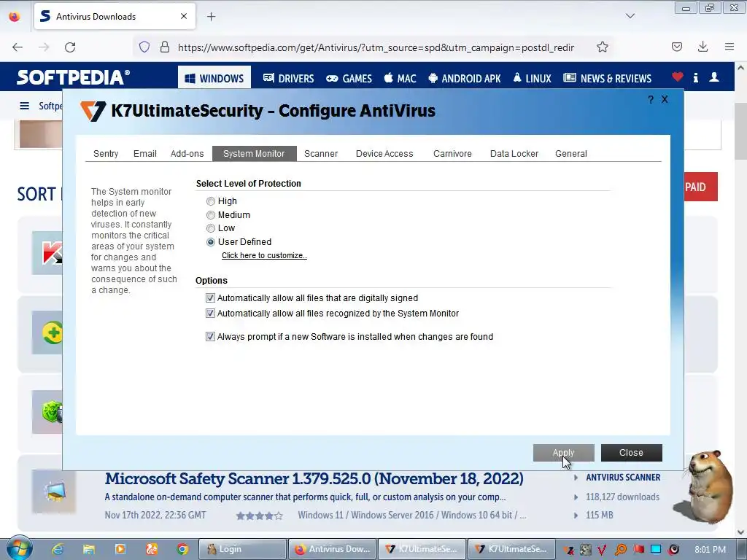Click the PAID filter button
The height and width of the screenshot is (560, 747).
[701, 187]
